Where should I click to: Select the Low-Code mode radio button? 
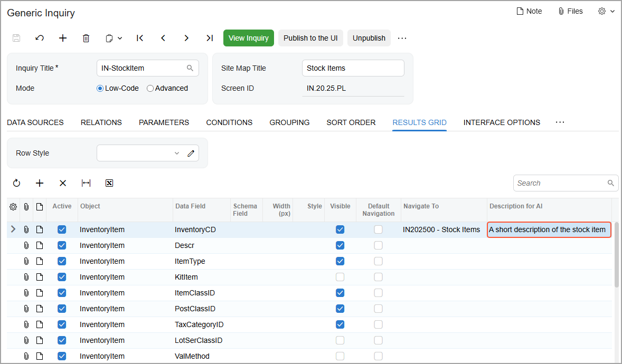point(100,89)
